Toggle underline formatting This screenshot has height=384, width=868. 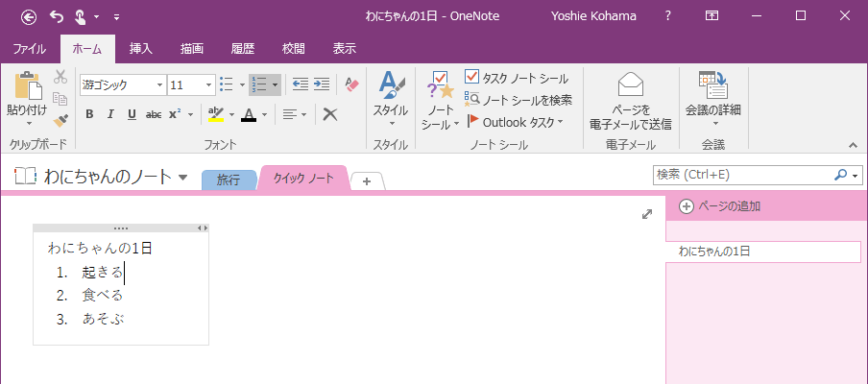click(x=132, y=114)
